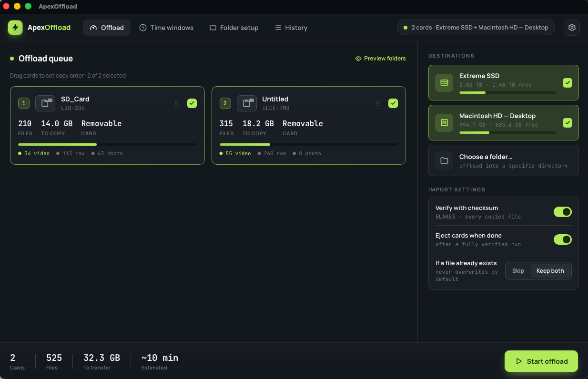Click the 32.3 GB To transfer total
The image size is (588, 379).
pos(101,358)
